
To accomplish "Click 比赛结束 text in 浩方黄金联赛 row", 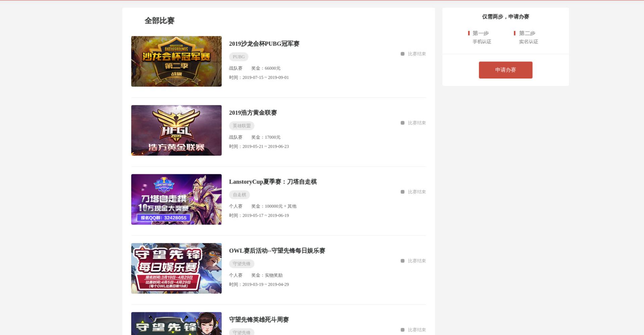I will tap(417, 123).
